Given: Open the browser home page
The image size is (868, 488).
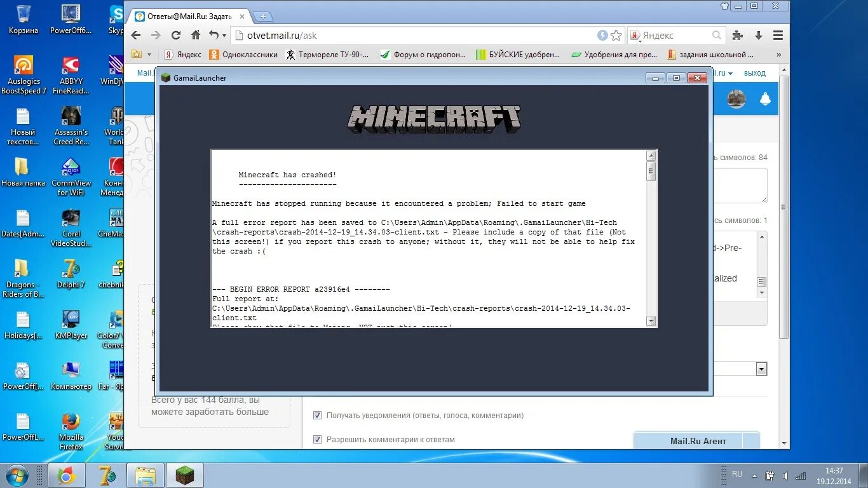Looking at the screenshot, I should 196,36.
